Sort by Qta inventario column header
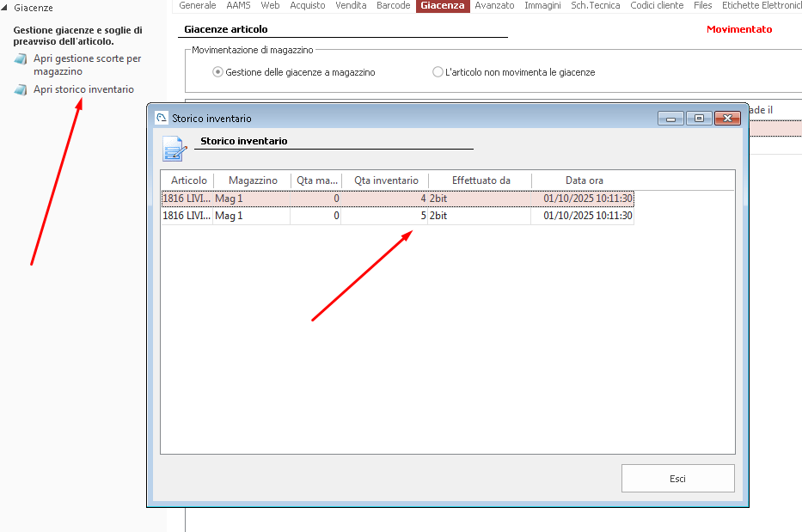This screenshot has height=532, width=802. pos(386,180)
